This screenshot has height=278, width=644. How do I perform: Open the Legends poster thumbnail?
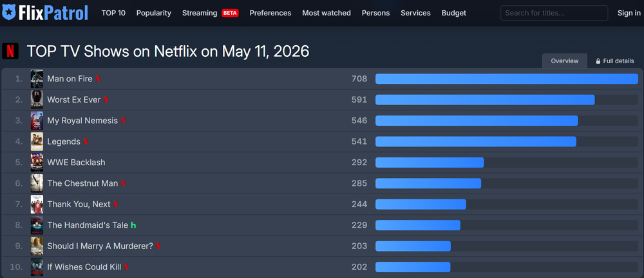pyautogui.click(x=37, y=141)
